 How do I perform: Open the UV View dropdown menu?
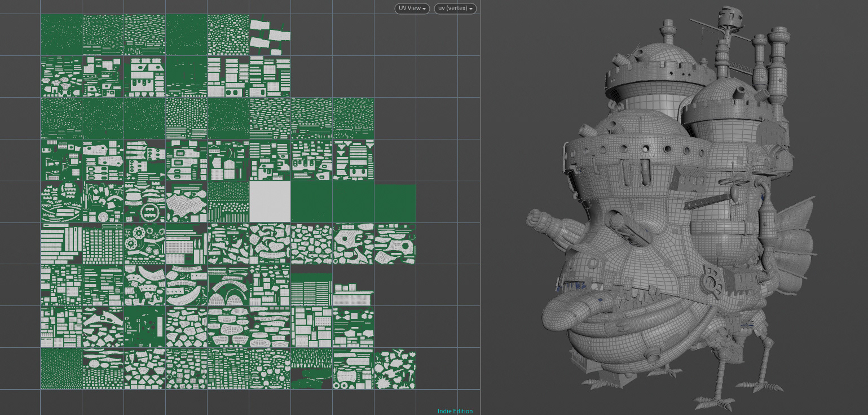[412, 8]
